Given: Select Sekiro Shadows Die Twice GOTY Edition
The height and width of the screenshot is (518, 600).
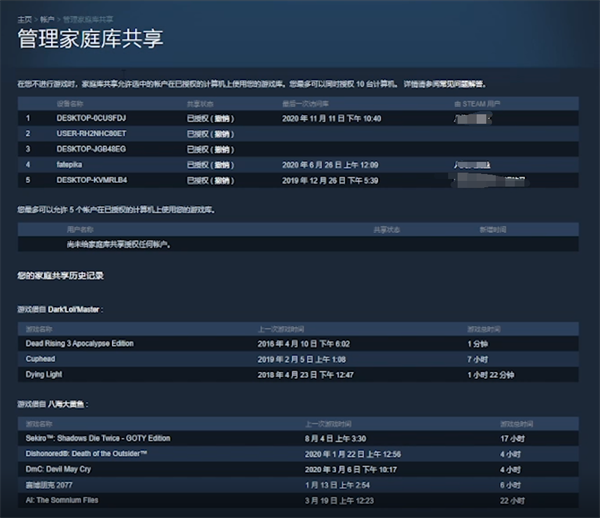Looking at the screenshot, I should pyautogui.click(x=298, y=438).
